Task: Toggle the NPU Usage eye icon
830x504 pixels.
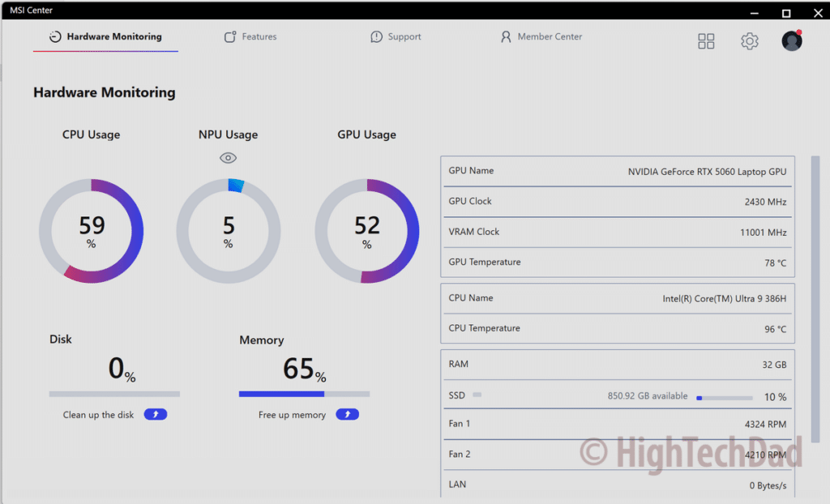Action: (x=228, y=158)
